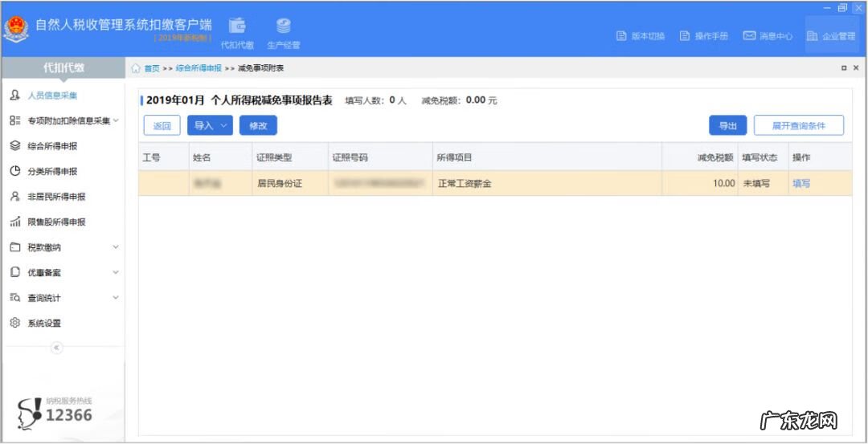
Task: Click the 修改 button
Action: click(258, 125)
